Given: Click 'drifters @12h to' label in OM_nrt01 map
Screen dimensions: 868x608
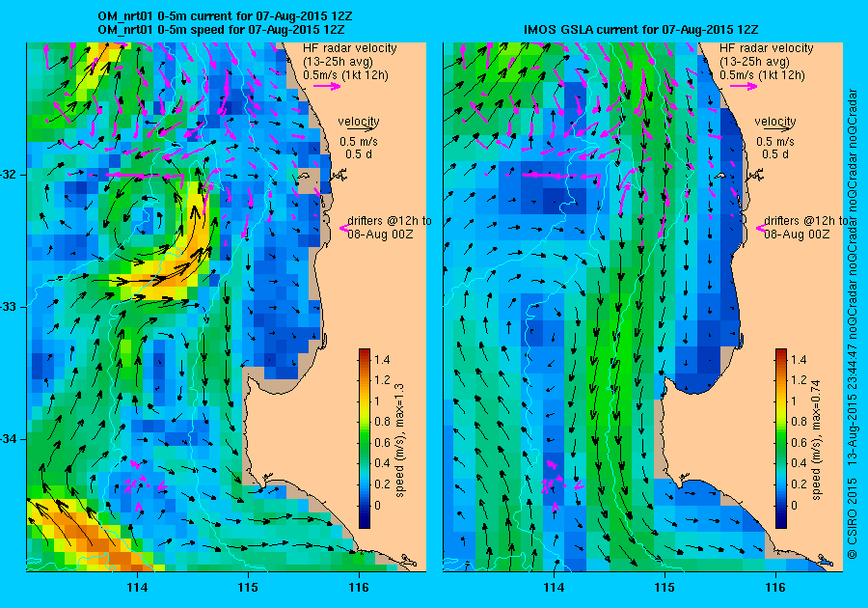Looking at the screenshot, I should [390, 220].
